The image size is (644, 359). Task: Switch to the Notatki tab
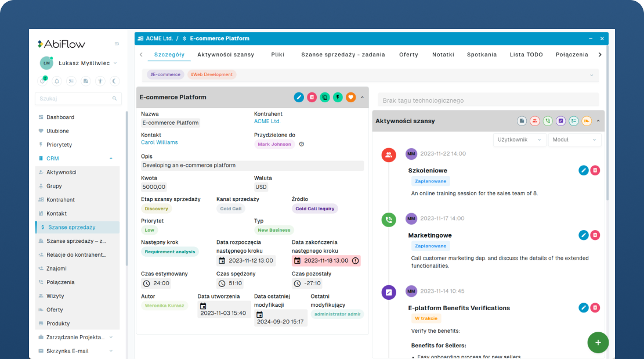(443, 55)
